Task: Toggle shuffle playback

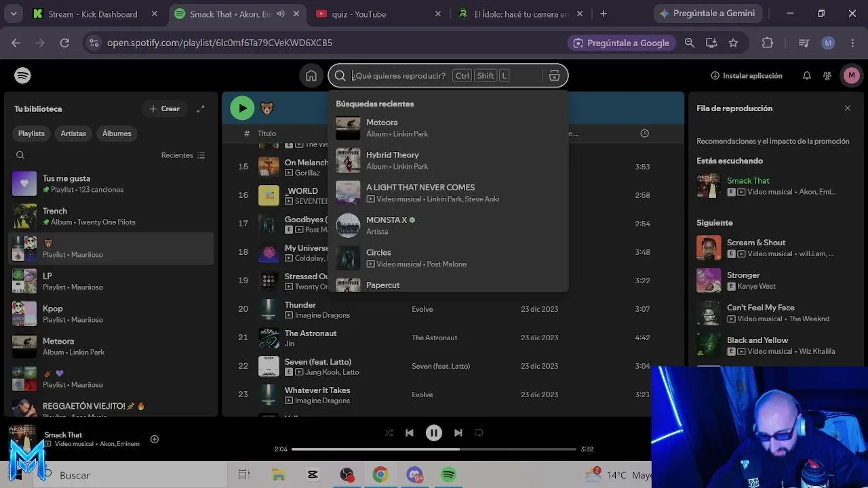Action: tap(389, 432)
